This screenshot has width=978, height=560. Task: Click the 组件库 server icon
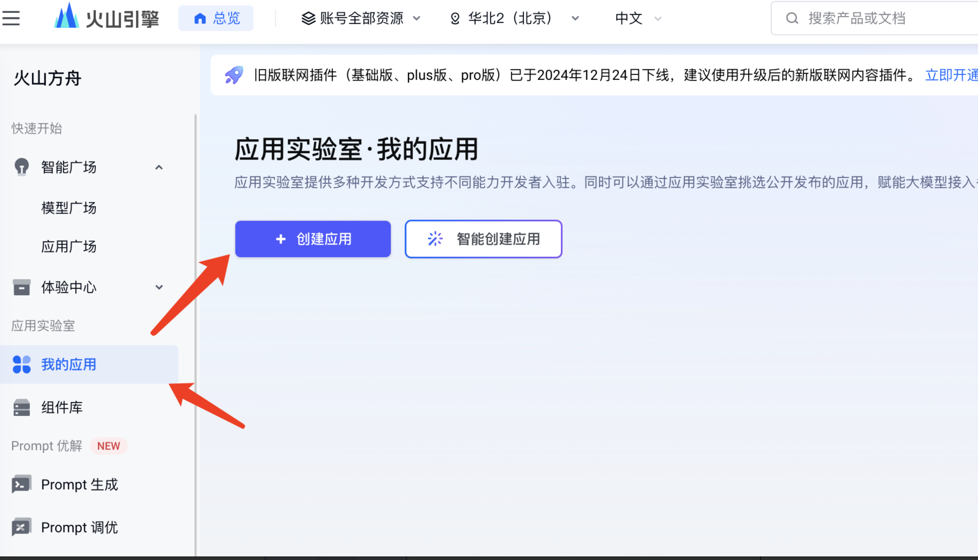(22, 407)
